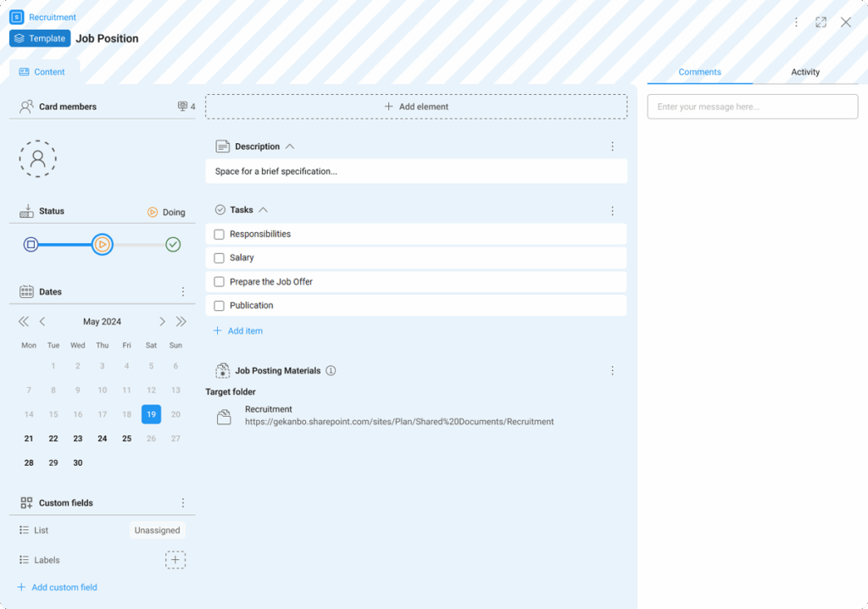Screen dimensions: 868x609
Task: Click the Doing status icon on progress bar
Action: coord(102,245)
